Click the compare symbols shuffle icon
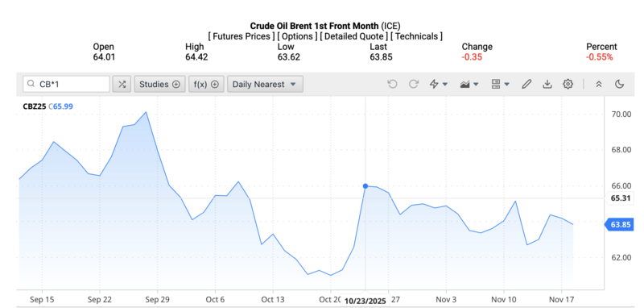Screen dimensions: 644x308 pyautogui.click(x=122, y=85)
